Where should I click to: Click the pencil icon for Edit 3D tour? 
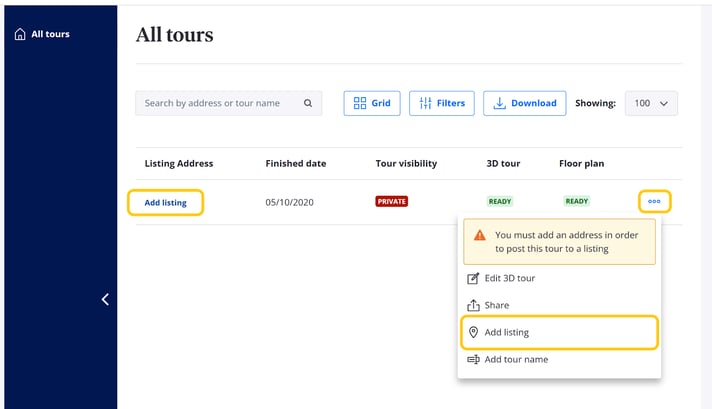coord(474,278)
